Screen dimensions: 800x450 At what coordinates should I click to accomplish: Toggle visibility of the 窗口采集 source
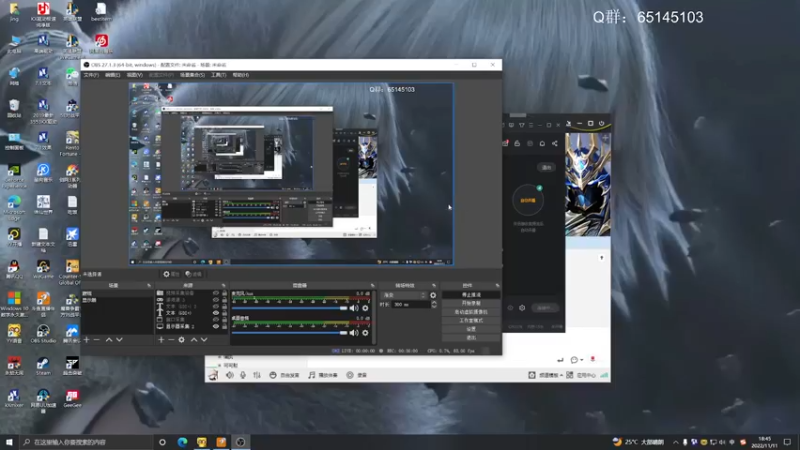(x=216, y=319)
